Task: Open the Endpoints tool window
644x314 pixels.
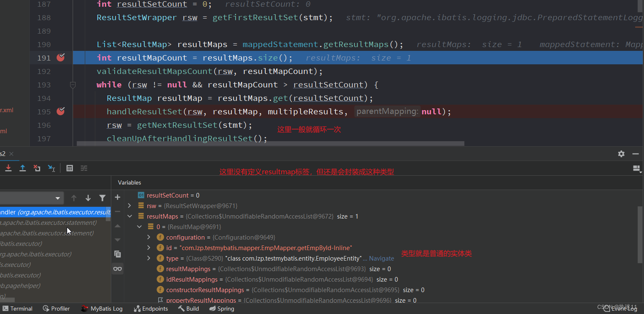Action: (x=151, y=309)
